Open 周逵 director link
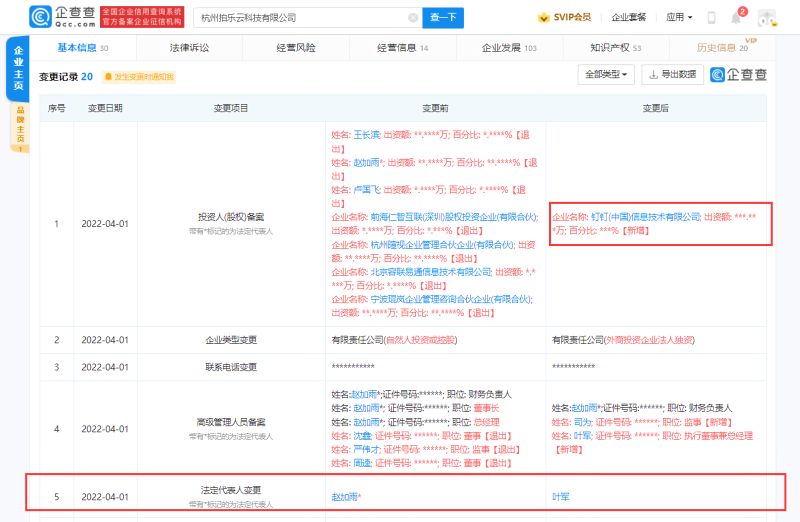This screenshot has height=522, width=800. coord(362,463)
